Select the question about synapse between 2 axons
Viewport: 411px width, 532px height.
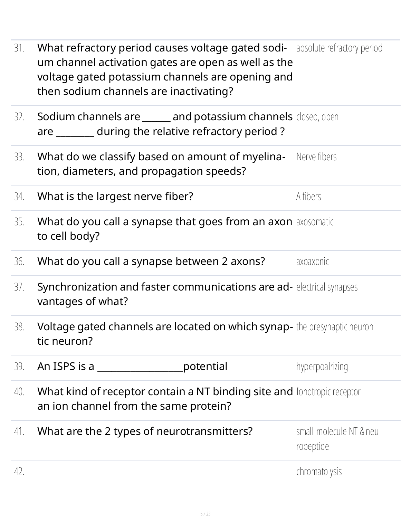pos(151,262)
